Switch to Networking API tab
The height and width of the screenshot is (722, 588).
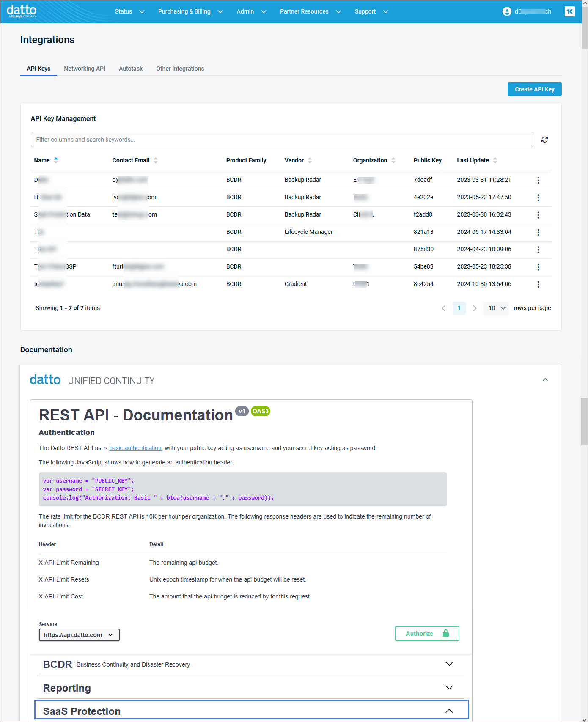(x=85, y=69)
